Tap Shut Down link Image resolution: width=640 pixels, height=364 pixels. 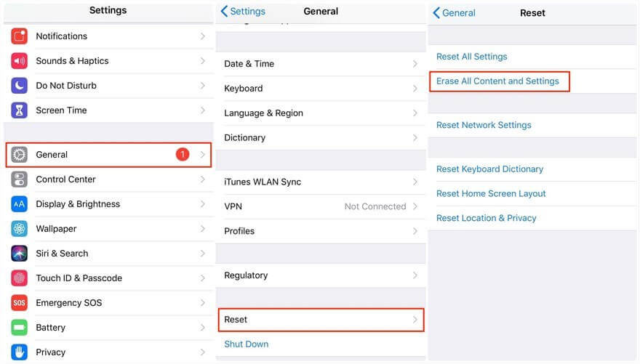[247, 344]
